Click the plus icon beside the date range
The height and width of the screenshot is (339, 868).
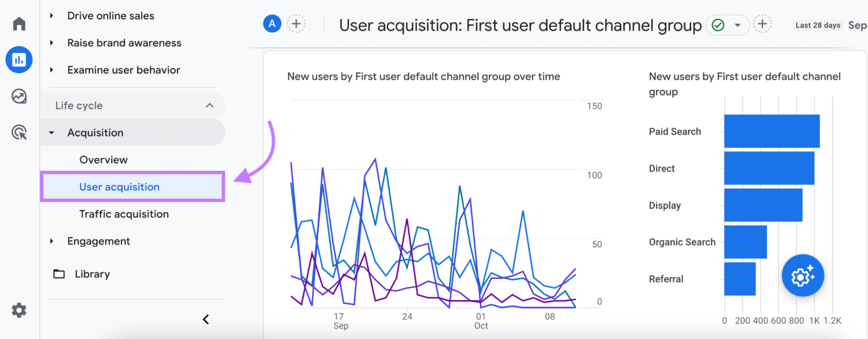pos(762,24)
